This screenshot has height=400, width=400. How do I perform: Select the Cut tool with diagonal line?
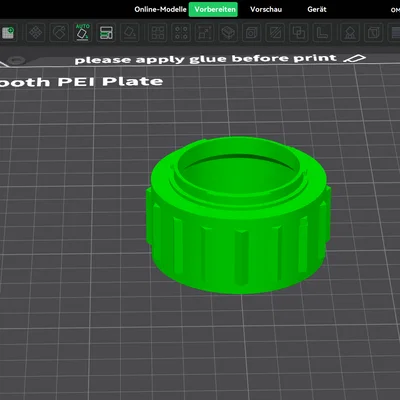coord(275,33)
